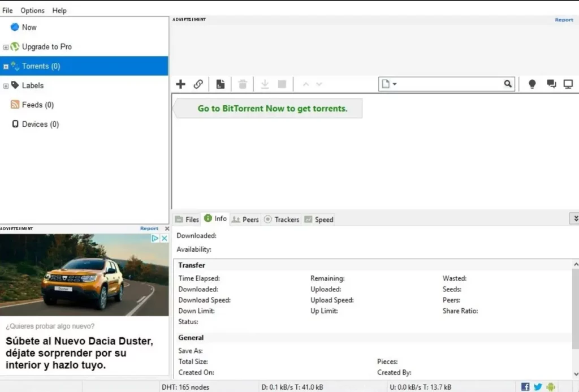Image resolution: width=579 pixels, height=392 pixels.
Task: Click the Android icon in the status bar
Action: pos(551,387)
